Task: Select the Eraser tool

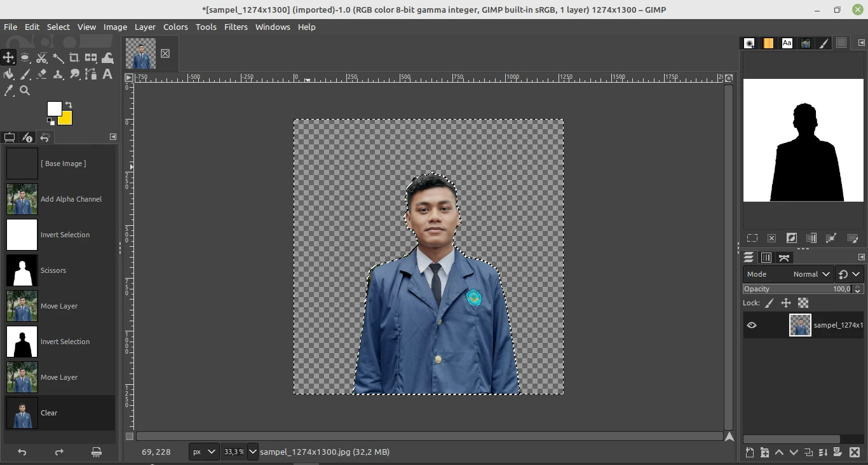Action: (x=41, y=74)
